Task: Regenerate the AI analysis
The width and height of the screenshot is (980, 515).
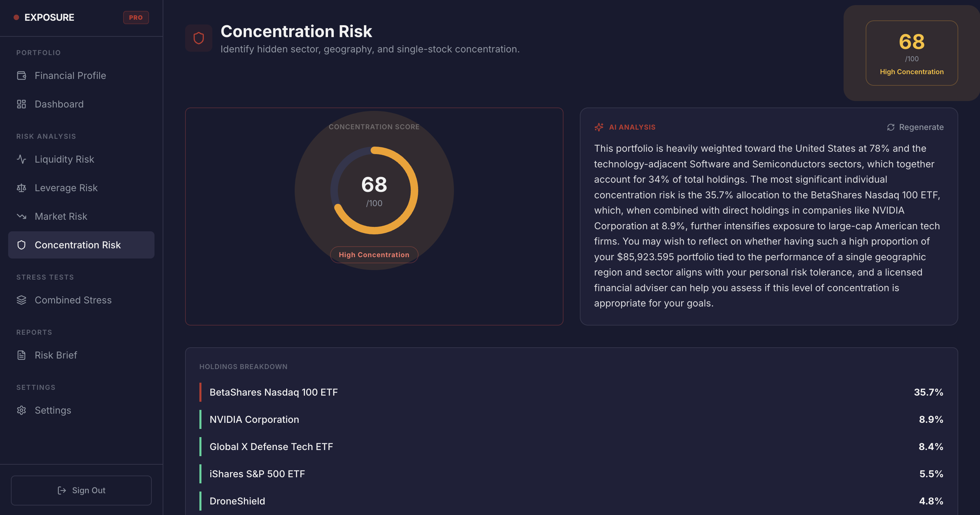Action: pos(915,127)
